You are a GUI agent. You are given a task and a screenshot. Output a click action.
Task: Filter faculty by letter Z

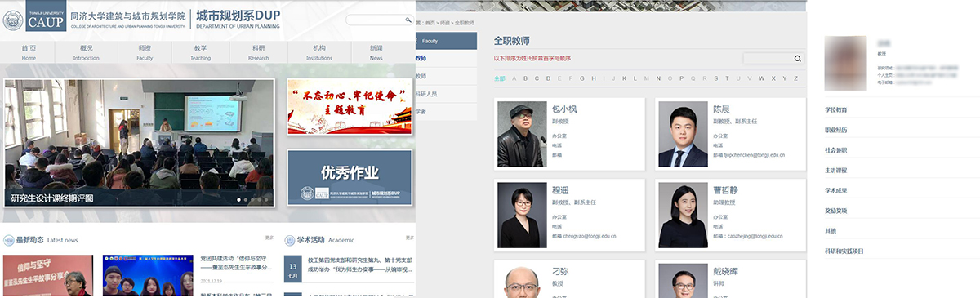(x=795, y=78)
